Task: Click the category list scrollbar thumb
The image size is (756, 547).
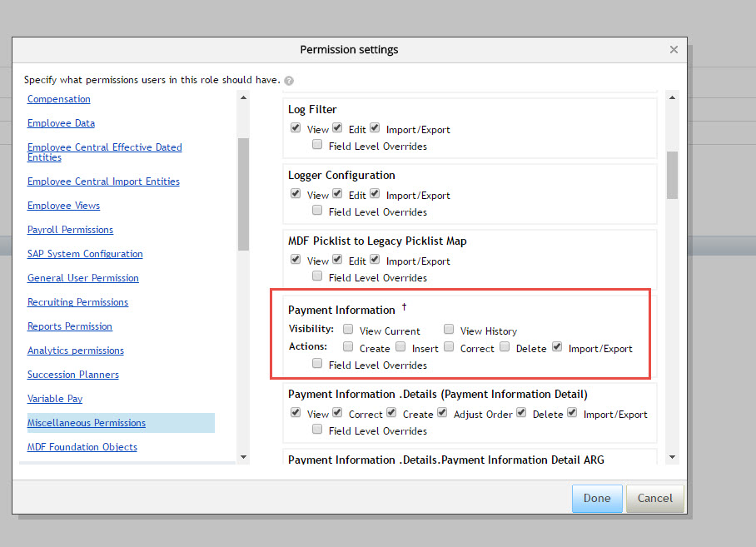Action: tap(243, 194)
